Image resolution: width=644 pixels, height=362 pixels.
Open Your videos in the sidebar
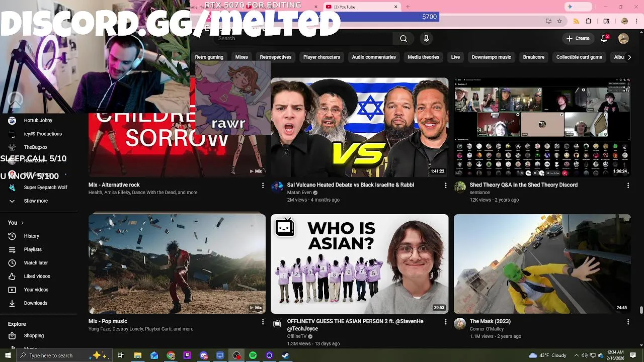tap(35, 290)
